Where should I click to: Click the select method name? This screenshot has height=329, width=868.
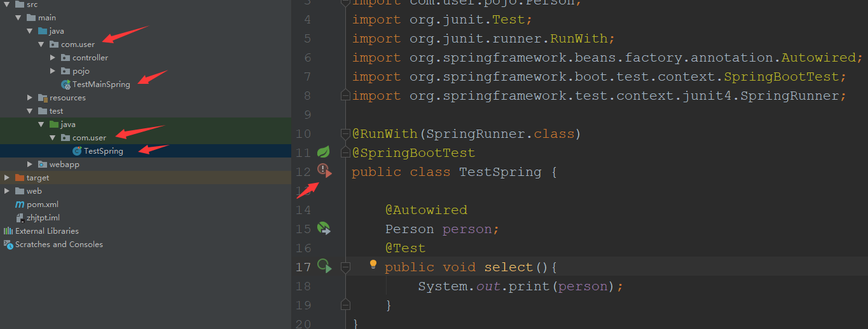coord(509,267)
